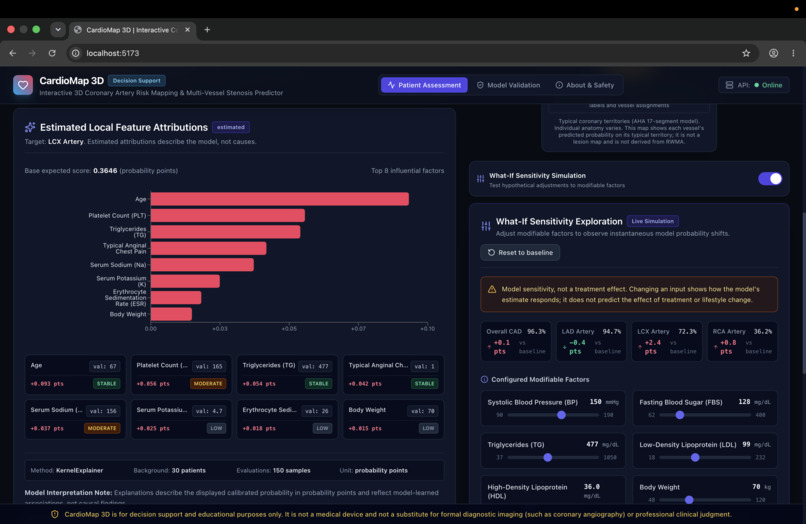
Task: Click the site info icon beside localhost
Action: click(76, 53)
